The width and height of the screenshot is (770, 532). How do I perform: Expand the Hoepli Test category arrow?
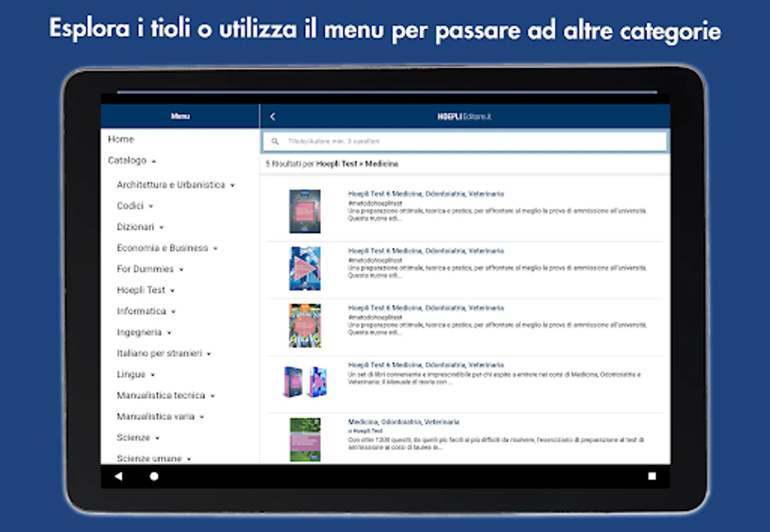click(x=172, y=291)
